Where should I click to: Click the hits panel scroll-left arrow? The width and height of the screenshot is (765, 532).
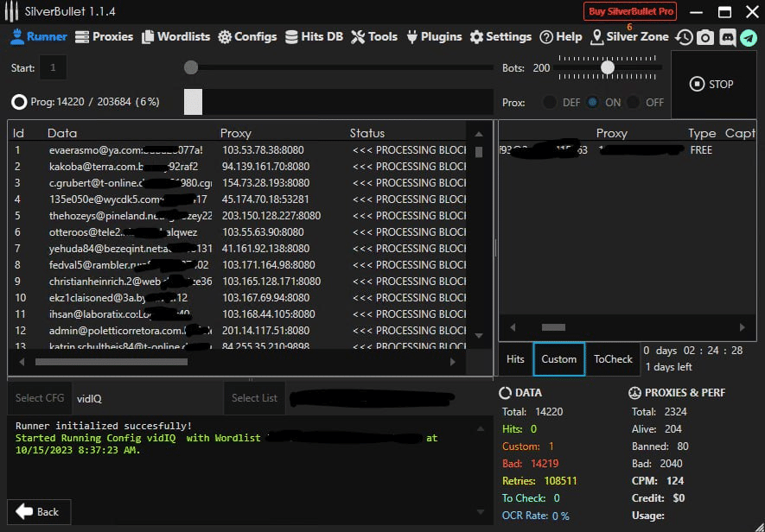point(513,327)
